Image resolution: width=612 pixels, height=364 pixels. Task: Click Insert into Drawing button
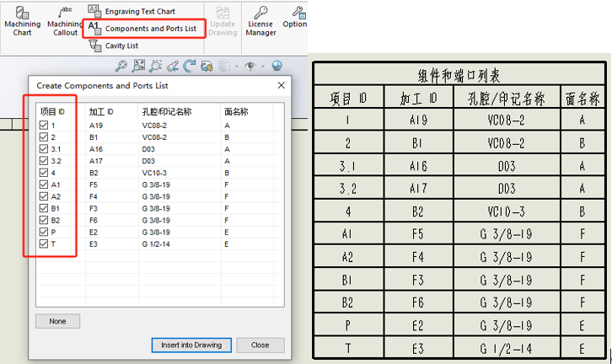pos(191,345)
